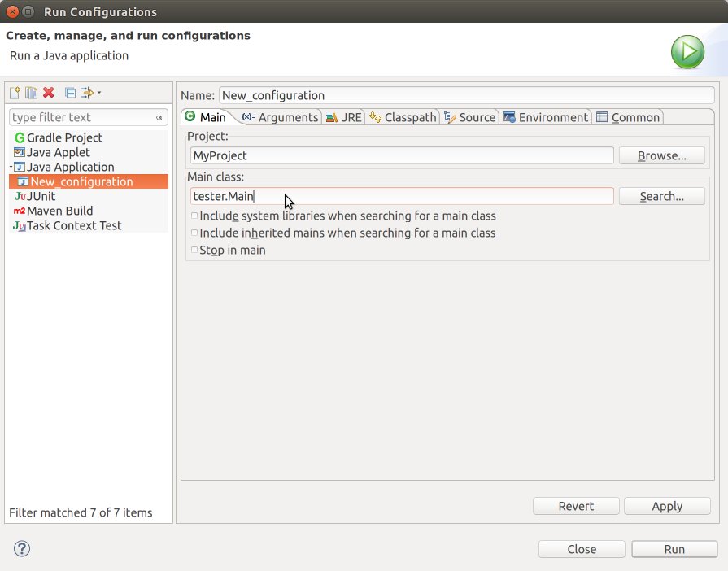Enable Include system libraries checkbox
This screenshot has width=728, height=571.
[194, 216]
